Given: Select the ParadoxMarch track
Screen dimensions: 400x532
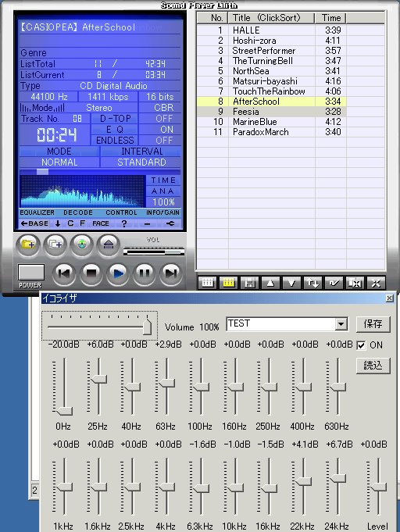Looking at the screenshot, I should pos(271,132).
